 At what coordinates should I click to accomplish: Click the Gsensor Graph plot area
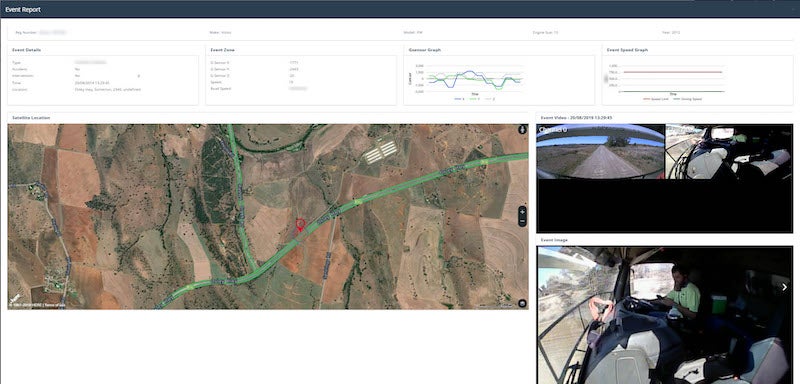(474, 79)
